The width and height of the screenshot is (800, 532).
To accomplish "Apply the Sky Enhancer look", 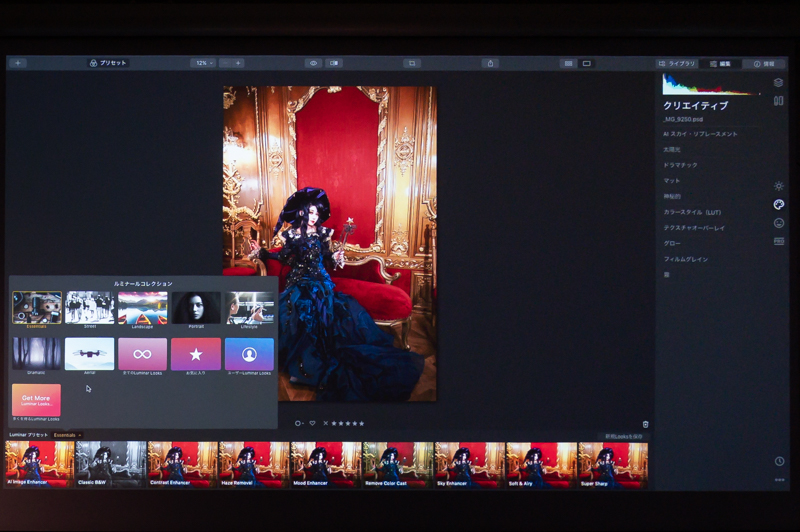I will 469,465.
